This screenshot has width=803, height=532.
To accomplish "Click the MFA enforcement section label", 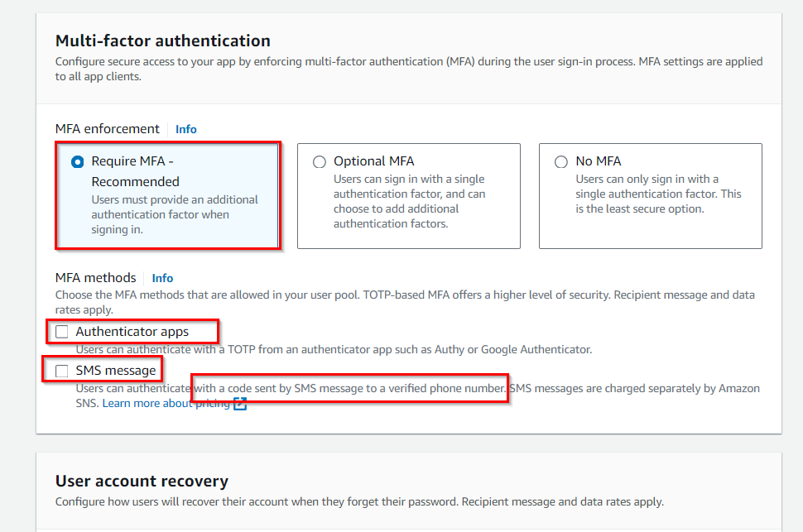I will [x=107, y=129].
